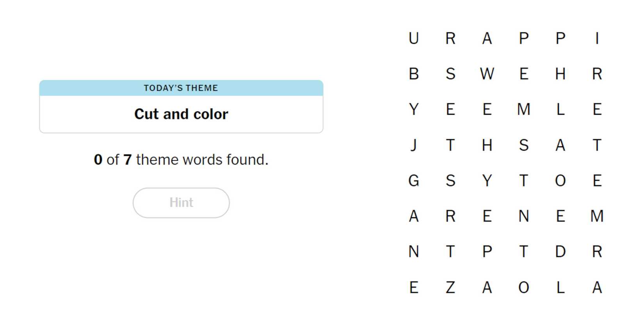Image resolution: width=644 pixels, height=322 pixels.
Task: Select the letter I in the grid
Action: [597, 38]
